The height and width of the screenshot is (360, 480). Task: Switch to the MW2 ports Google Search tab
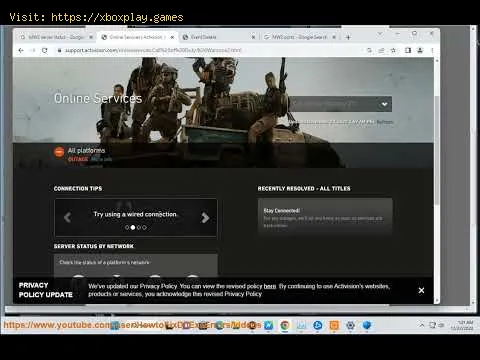(298, 37)
